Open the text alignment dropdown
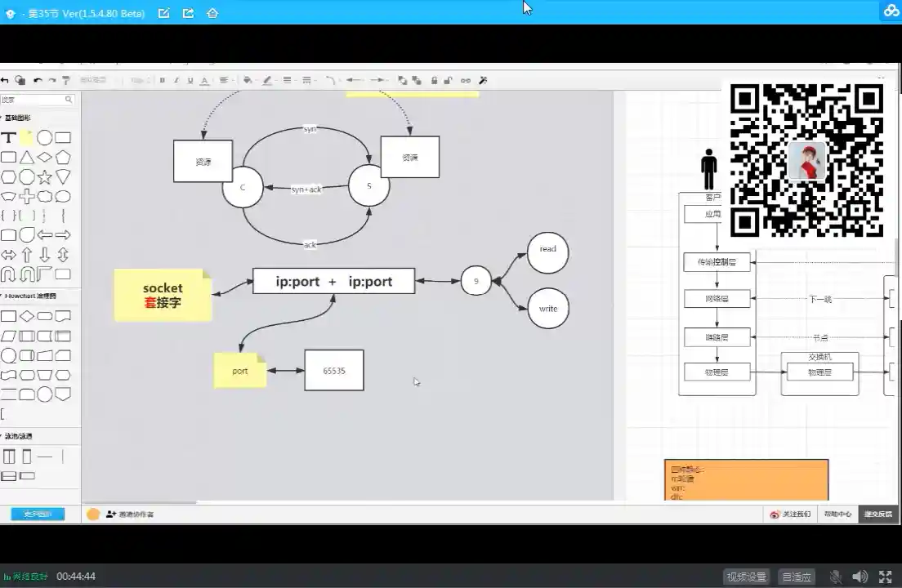902x588 pixels. tap(225, 81)
